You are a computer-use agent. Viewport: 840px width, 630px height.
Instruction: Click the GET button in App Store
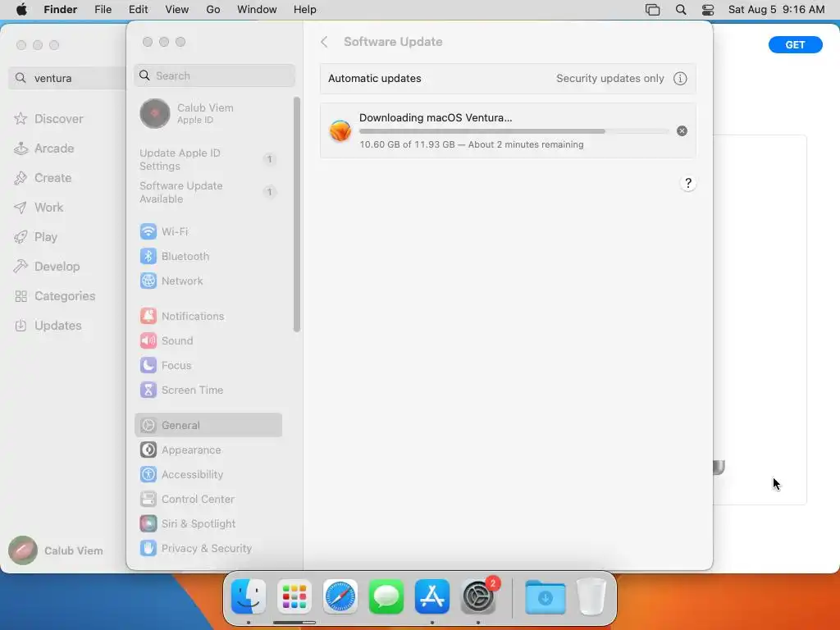point(795,45)
